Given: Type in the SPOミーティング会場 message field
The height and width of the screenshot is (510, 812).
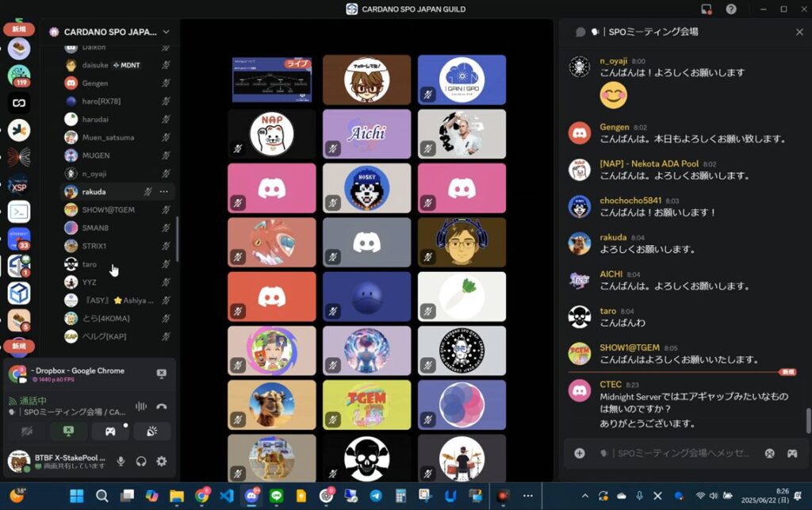Looking at the screenshot, I should click(x=683, y=454).
